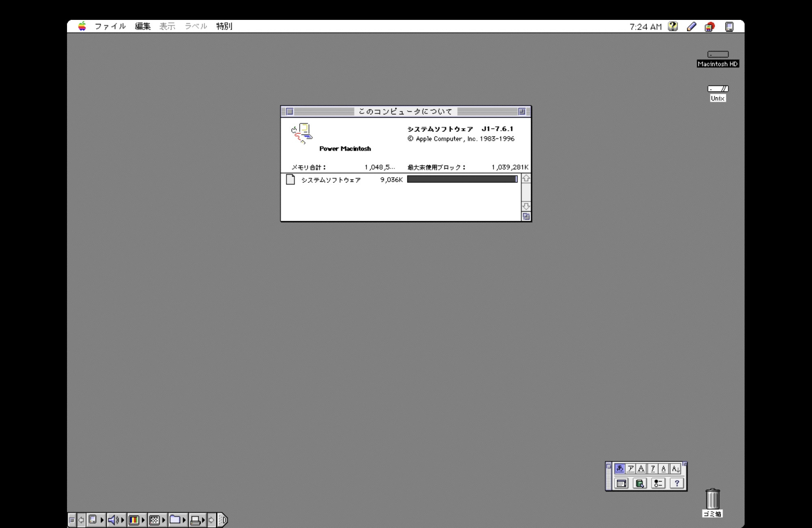Click the printer selector icon
812x528 pixels.
pyautogui.click(x=195, y=520)
